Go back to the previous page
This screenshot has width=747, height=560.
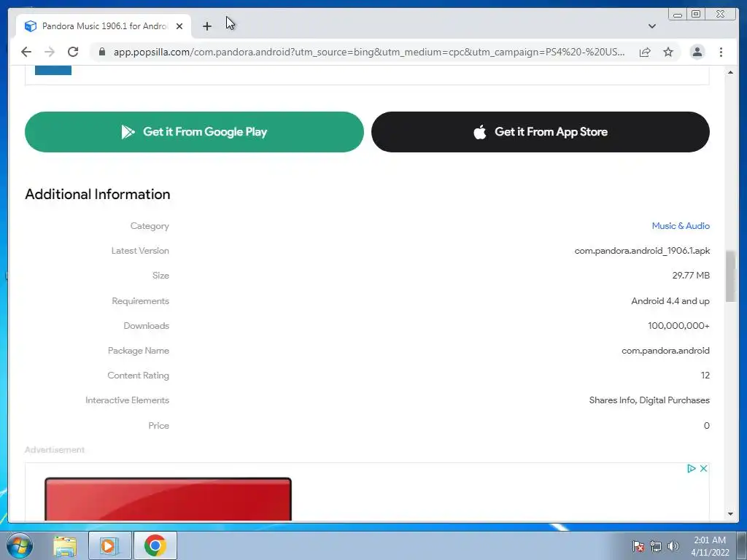pyautogui.click(x=26, y=52)
